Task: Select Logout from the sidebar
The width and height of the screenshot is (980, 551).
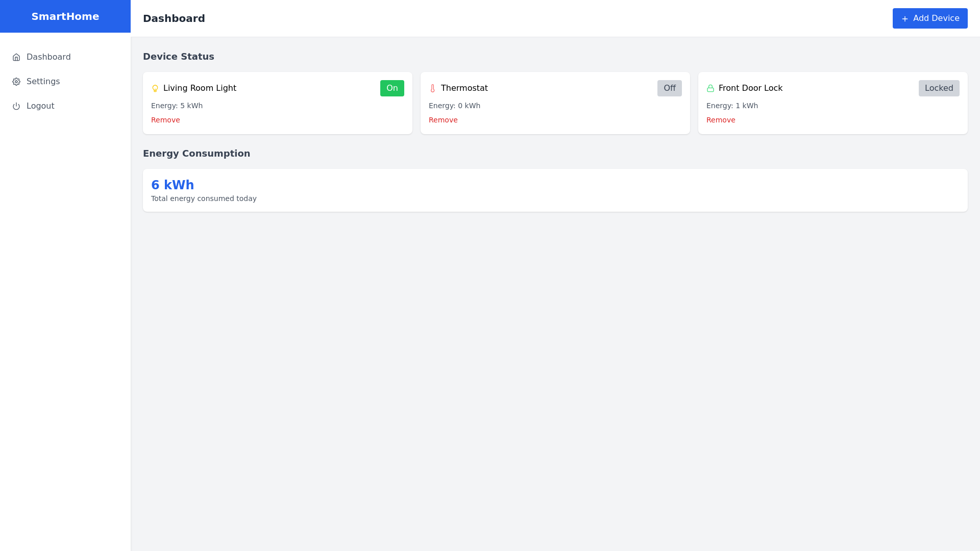Action: 40,106
